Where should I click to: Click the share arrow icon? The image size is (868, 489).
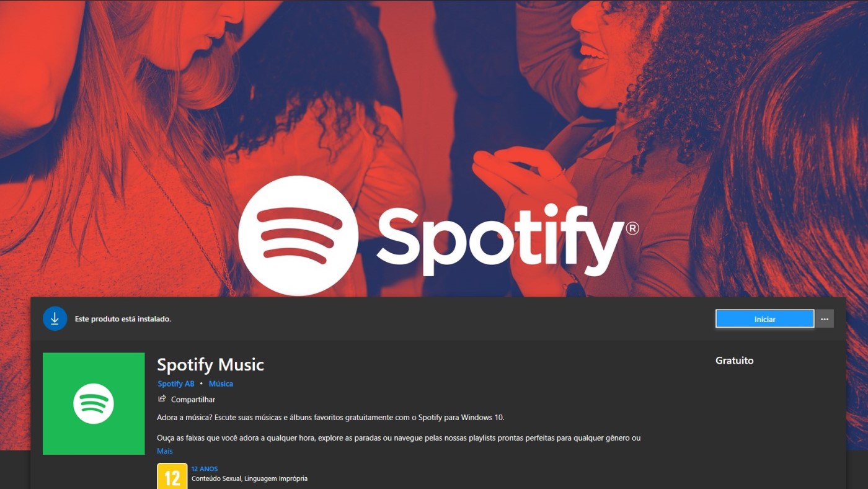coord(162,399)
